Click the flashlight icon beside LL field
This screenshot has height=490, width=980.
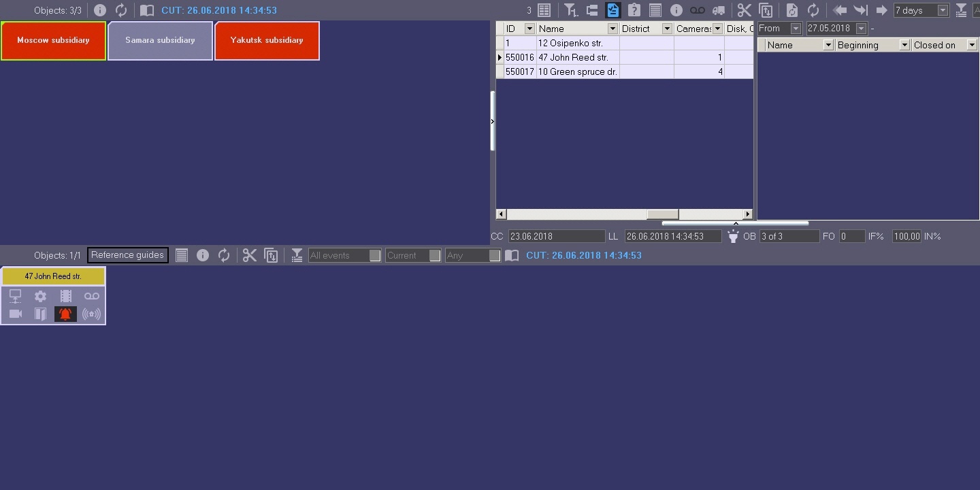tap(733, 236)
